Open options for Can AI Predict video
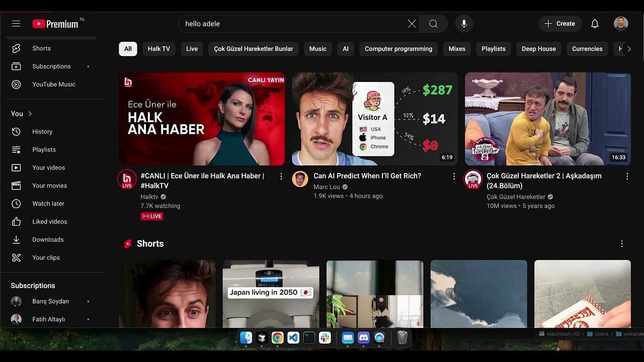 point(454,176)
